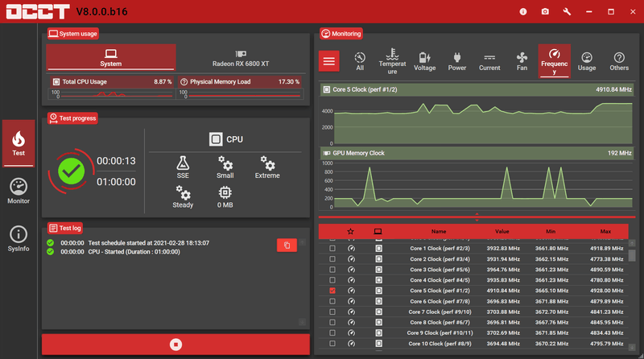Image resolution: width=644 pixels, height=359 pixels.
Task: Click the CPU chip icon in Core 2 Clock row
Action: [378, 258]
